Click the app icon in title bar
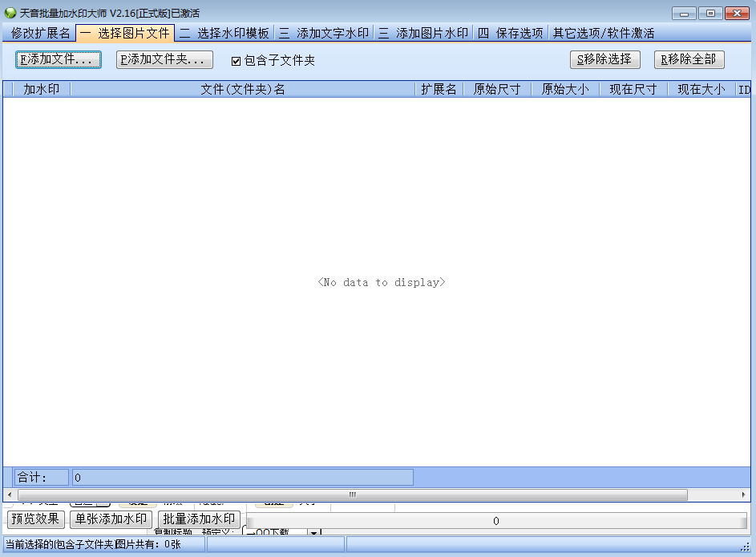 (10, 13)
